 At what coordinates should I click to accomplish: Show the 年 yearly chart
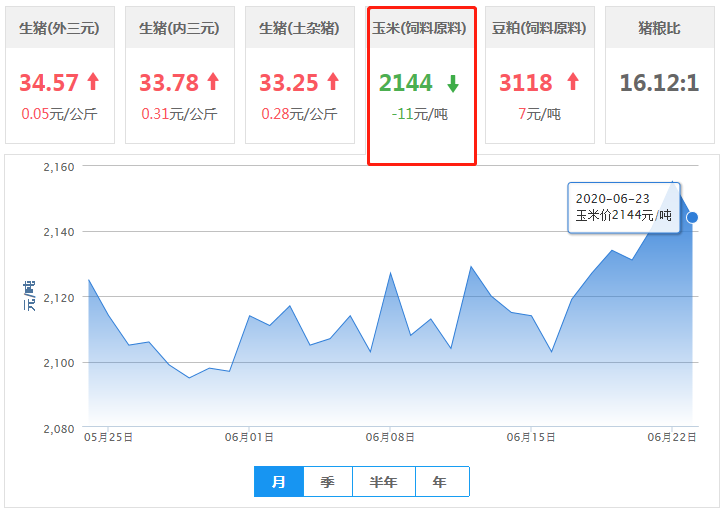[x=440, y=482]
